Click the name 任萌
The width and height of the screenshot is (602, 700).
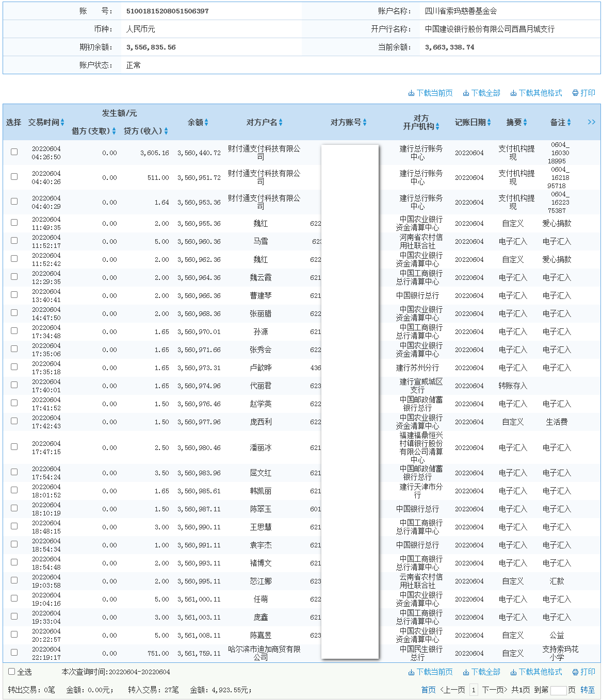[x=261, y=599]
